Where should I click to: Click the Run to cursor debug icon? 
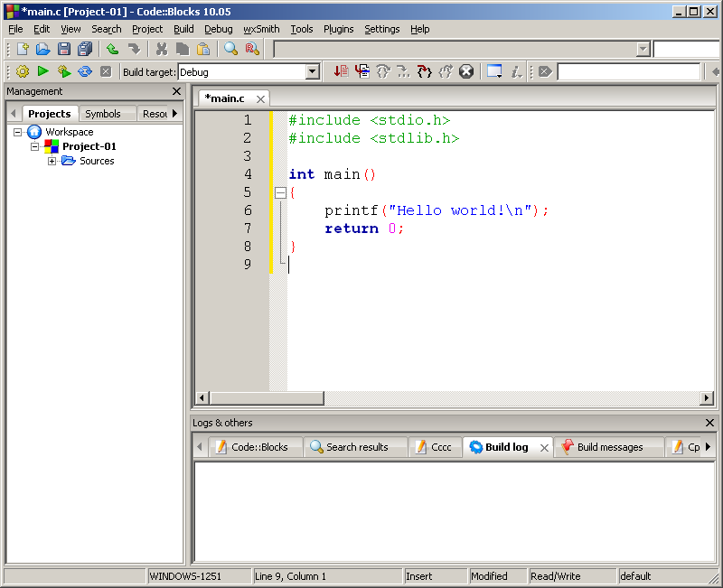(x=362, y=71)
